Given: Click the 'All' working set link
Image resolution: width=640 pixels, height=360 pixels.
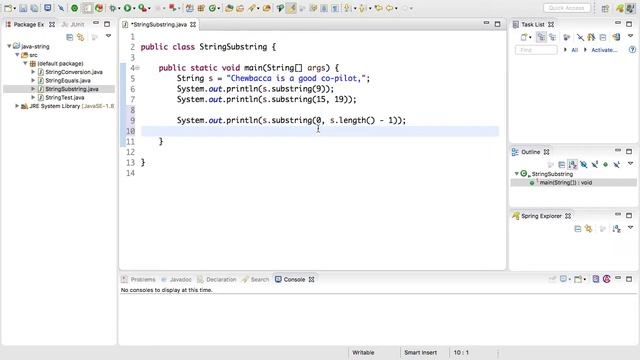Looking at the screenshot, I should point(574,50).
